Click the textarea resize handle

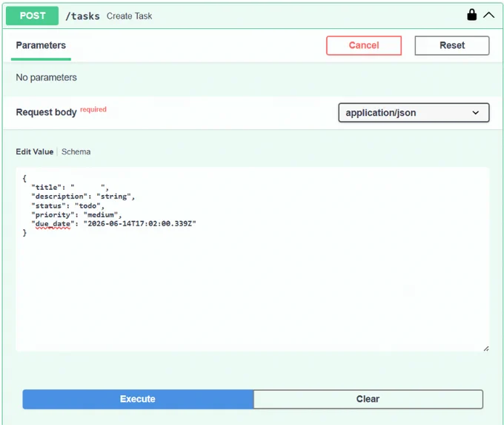point(486,349)
